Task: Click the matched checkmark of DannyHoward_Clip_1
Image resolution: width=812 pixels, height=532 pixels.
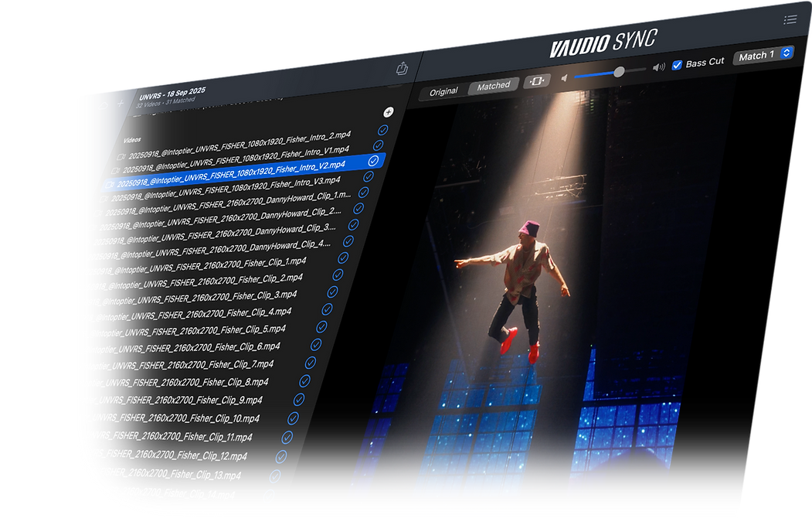Action: [x=364, y=193]
